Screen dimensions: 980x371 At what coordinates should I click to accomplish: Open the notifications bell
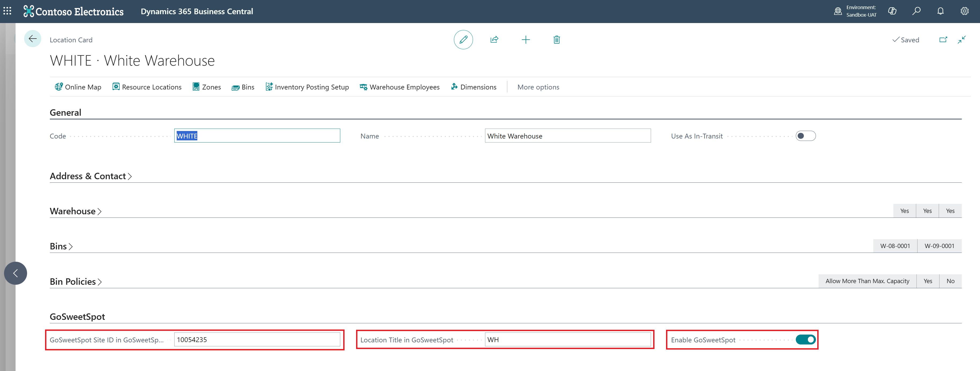point(940,11)
